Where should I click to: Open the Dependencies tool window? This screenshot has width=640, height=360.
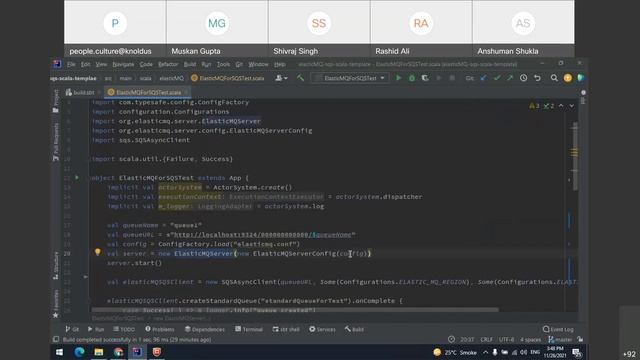pos(205,329)
